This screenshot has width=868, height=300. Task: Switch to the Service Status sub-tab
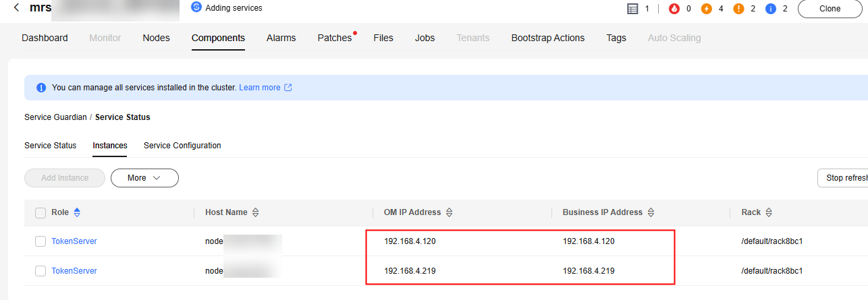pyautogui.click(x=51, y=146)
